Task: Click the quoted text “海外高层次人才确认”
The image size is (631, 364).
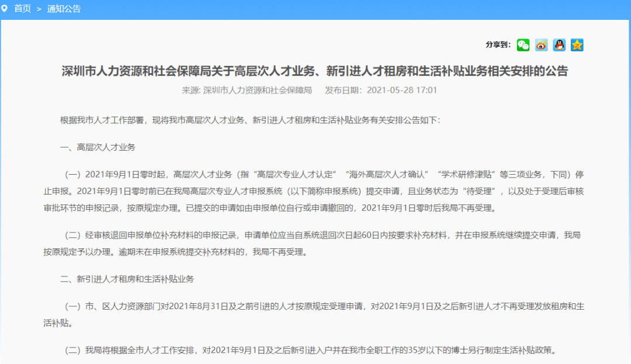Action: click(388, 175)
